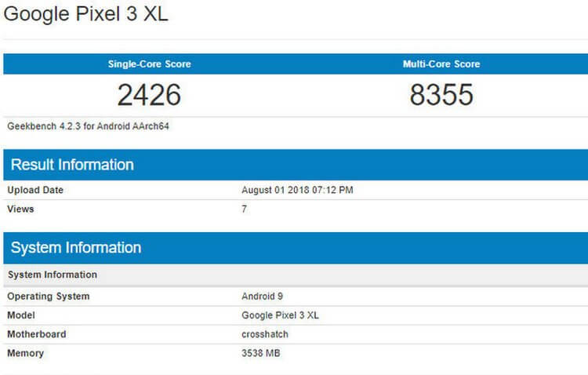
Task: Click the Google Pixel 3 XL page title
Action: [x=86, y=15]
